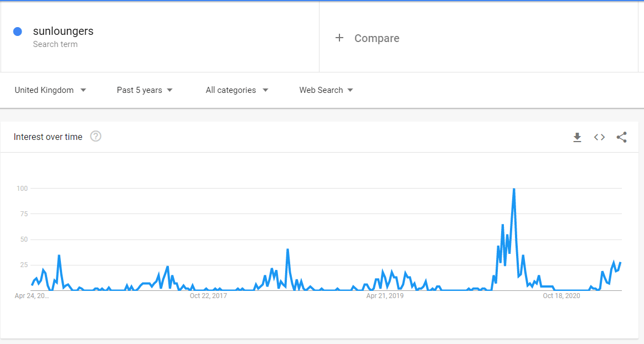This screenshot has width=644, height=344.
Task: Click the Apr 21, 2019 date marker
Action: pyautogui.click(x=385, y=296)
